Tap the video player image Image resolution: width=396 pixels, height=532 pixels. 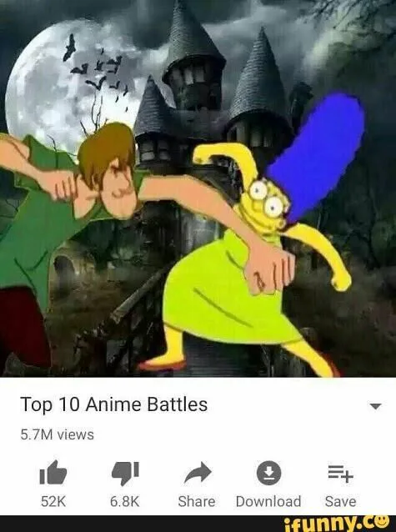[198, 188]
